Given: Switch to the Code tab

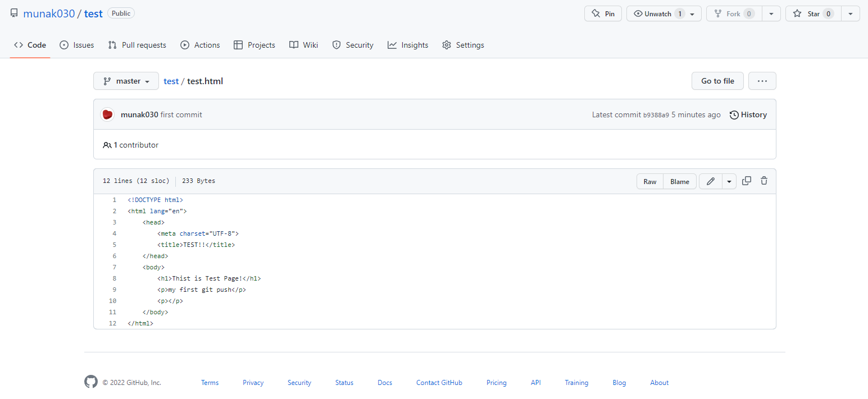Looking at the screenshot, I should coord(30,45).
